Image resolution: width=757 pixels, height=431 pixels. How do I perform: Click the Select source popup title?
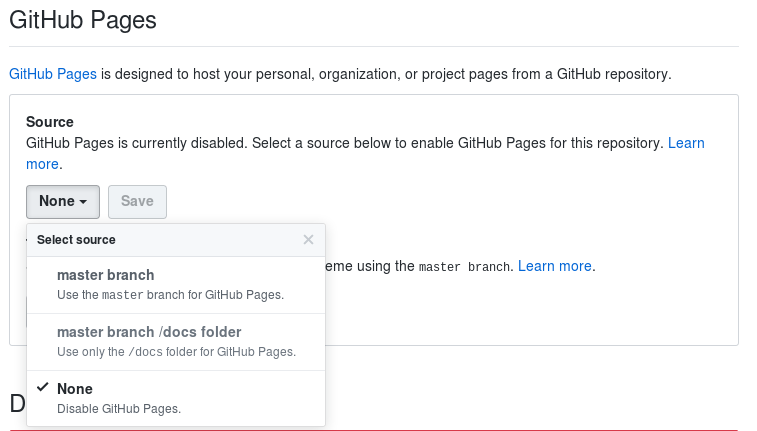pos(76,240)
